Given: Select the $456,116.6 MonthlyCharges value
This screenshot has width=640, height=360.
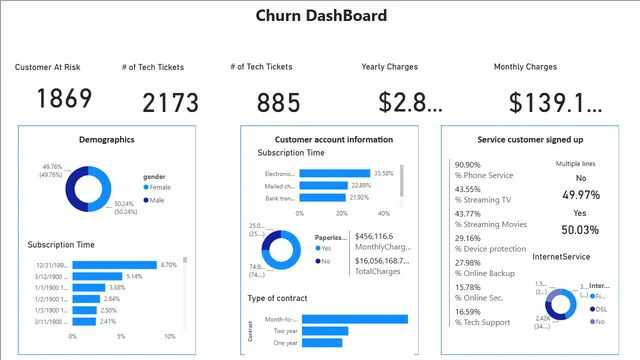Looking at the screenshot, I should click(x=374, y=236).
